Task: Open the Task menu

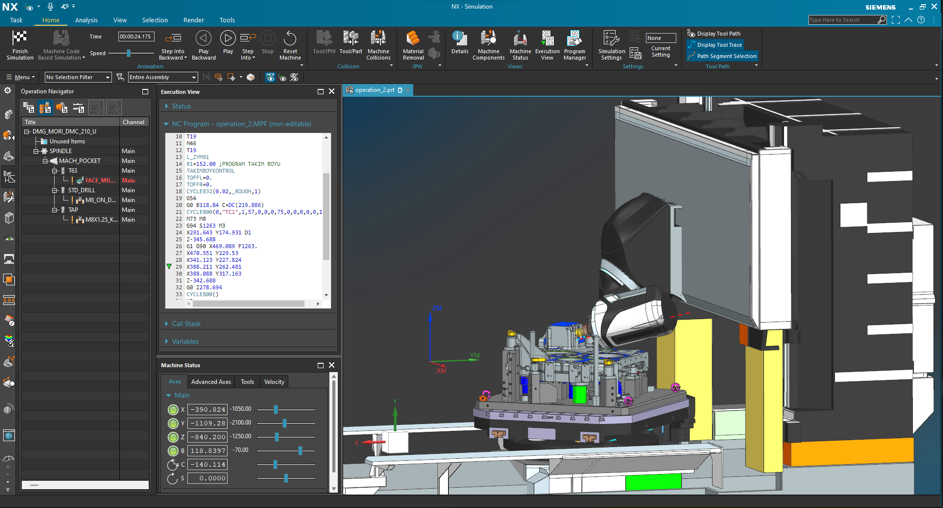Action: (x=16, y=20)
